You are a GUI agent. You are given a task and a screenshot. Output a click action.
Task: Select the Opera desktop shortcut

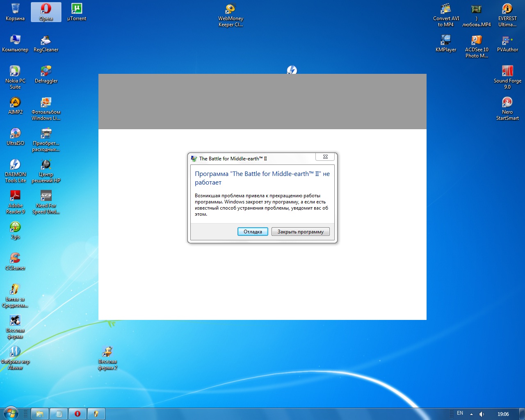coord(46,12)
